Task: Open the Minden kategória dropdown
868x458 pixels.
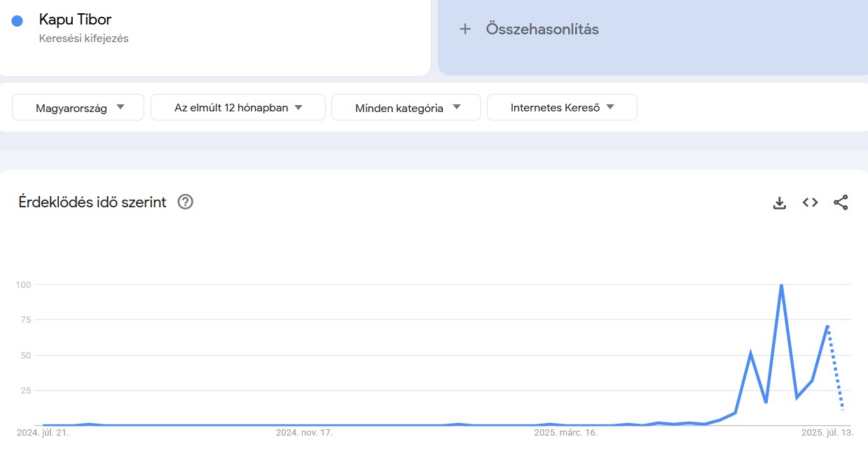Action: pos(406,107)
